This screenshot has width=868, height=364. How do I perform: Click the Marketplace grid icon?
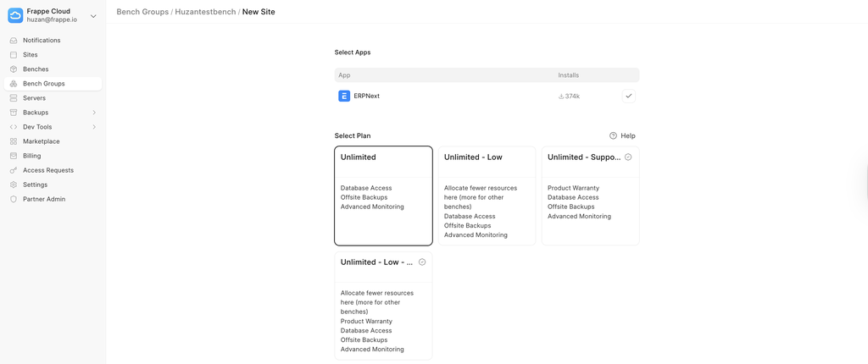click(x=14, y=141)
